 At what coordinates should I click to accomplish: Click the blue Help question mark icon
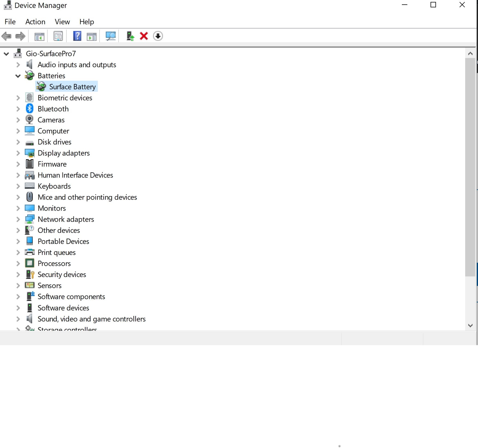point(77,36)
